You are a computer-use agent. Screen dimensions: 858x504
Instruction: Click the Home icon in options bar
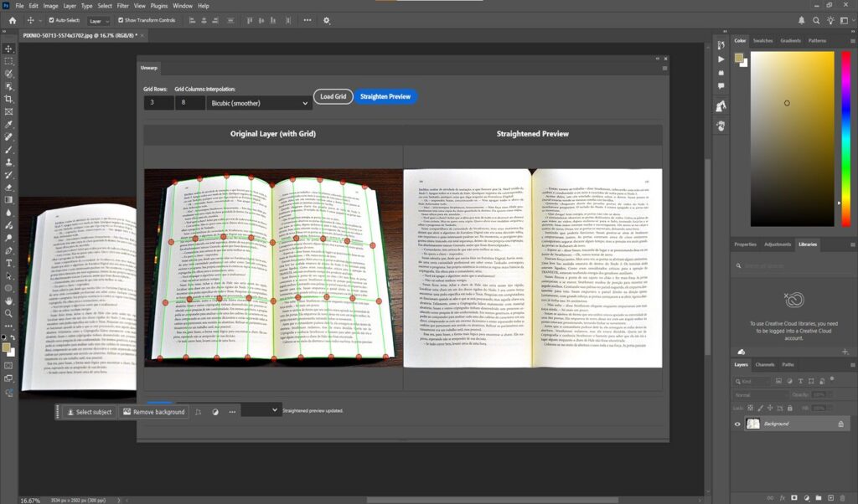[12, 20]
